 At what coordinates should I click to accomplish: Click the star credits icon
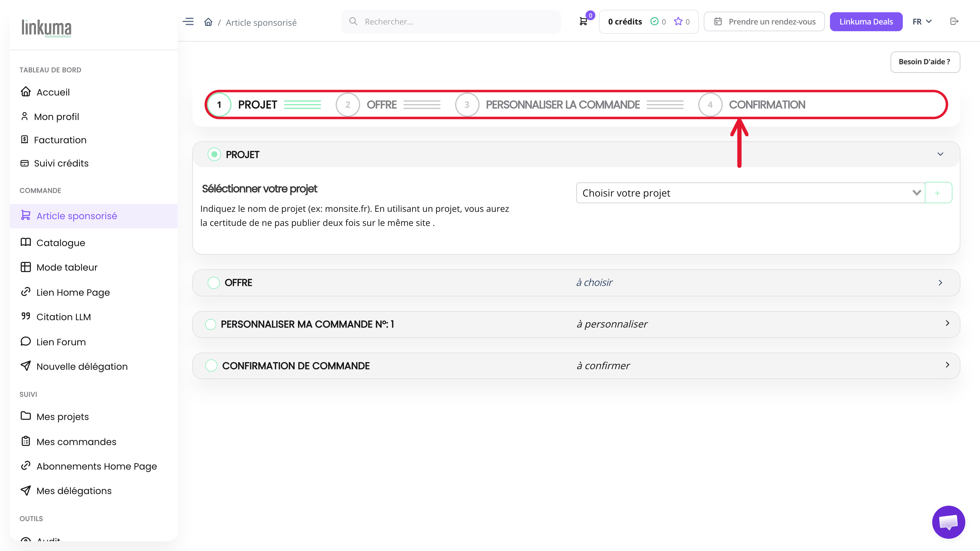(x=678, y=22)
